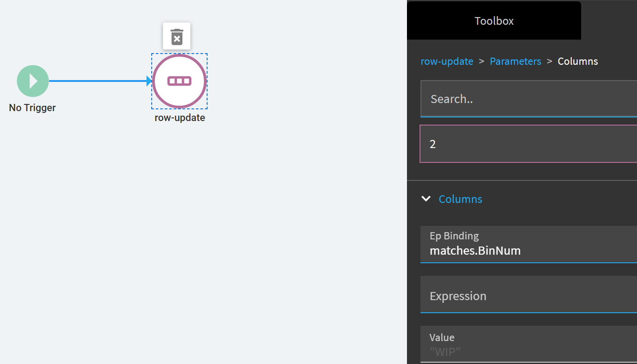
Task: Click the Columns section heading
Action: [461, 199]
